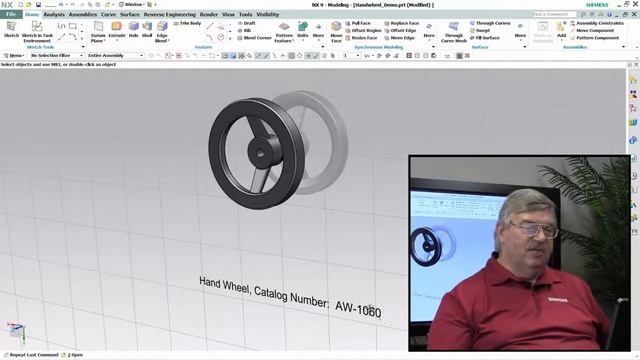The width and height of the screenshot is (640, 360).
Task: Select the Shell tool
Action: click(147, 29)
